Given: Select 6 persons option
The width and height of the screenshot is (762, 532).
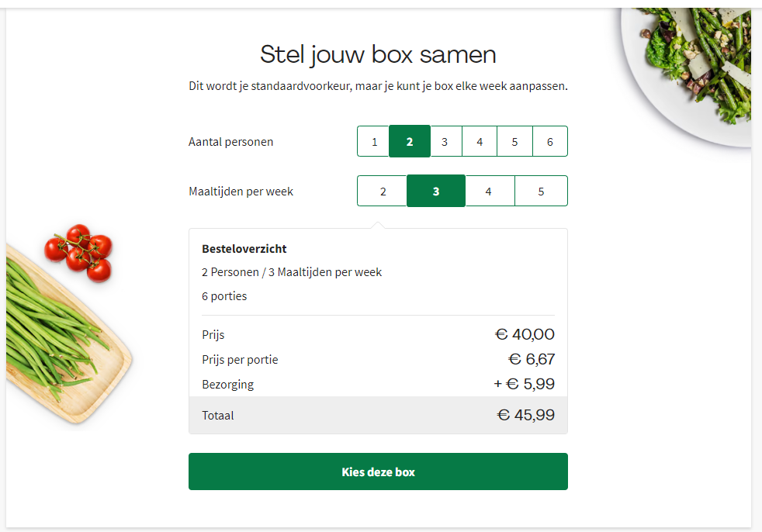Looking at the screenshot, I should tap(550, 142).
